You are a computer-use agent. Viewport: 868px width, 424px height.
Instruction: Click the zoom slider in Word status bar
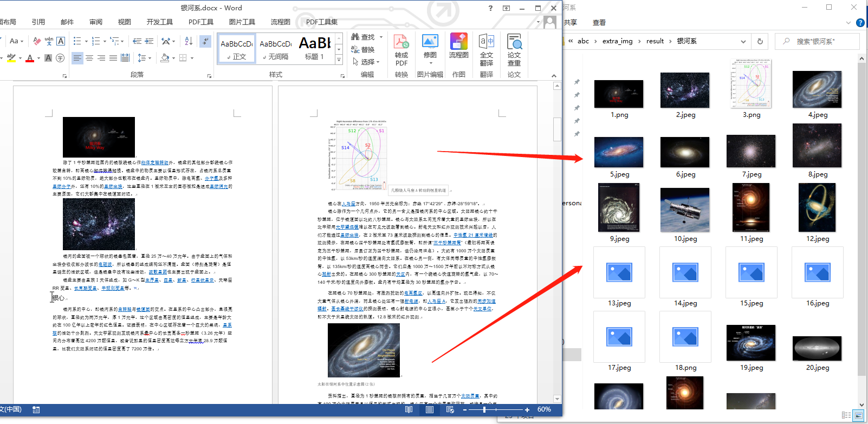click(x=484, y=410)
